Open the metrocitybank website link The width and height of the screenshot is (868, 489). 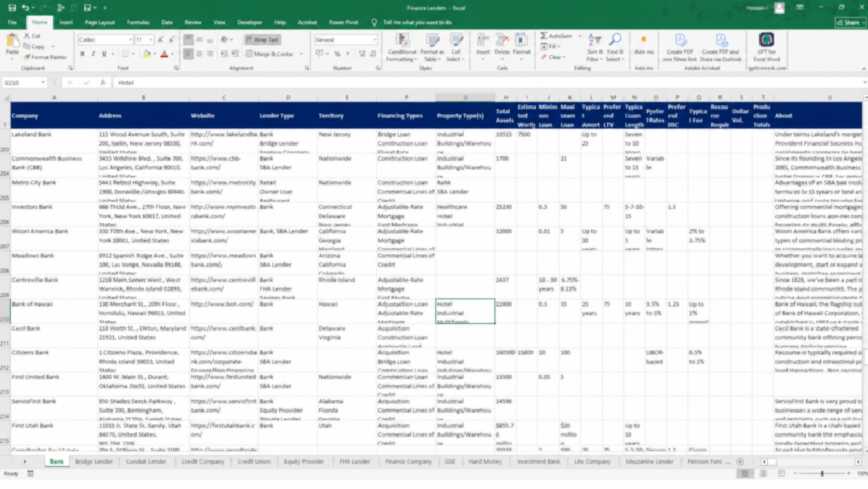click(x=223, y=187)
